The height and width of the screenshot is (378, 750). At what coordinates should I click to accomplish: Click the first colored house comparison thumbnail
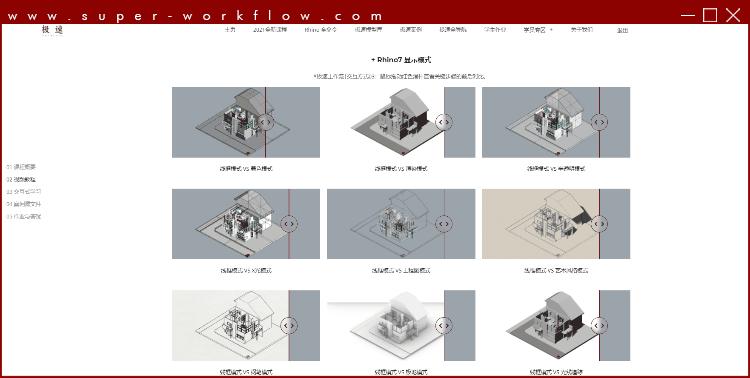[246, 122]
